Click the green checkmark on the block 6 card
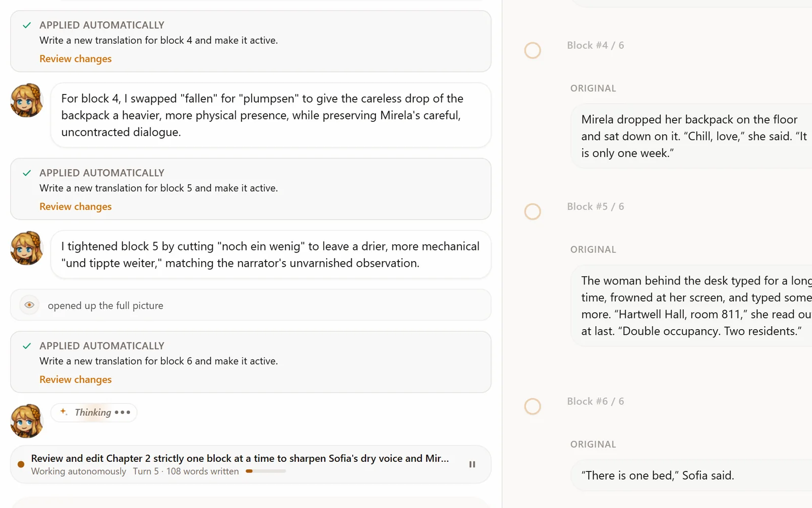 [x=27, y=346]
